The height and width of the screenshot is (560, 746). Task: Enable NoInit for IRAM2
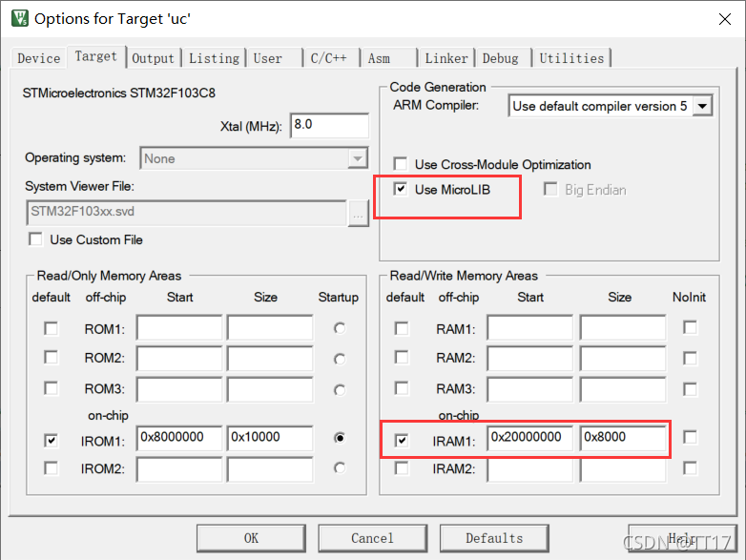690,468
